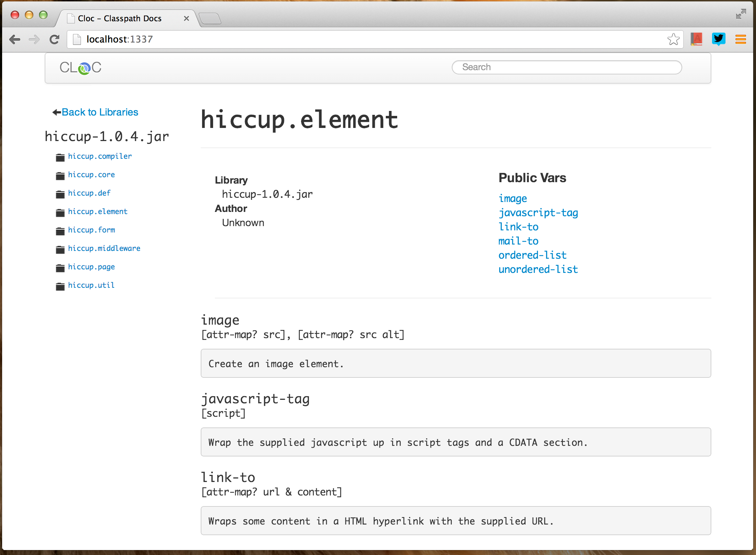Jump to javascript-tag public var
The image size is (756, 555).
[538, 213]
